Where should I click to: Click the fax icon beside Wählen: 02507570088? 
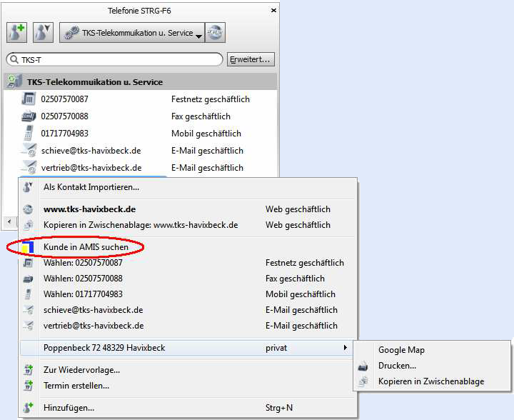[x=28, y=279]
